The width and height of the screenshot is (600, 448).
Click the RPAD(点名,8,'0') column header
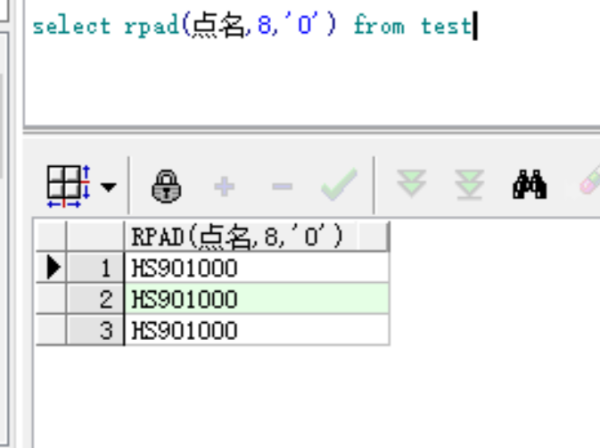[x=257, y=236]
